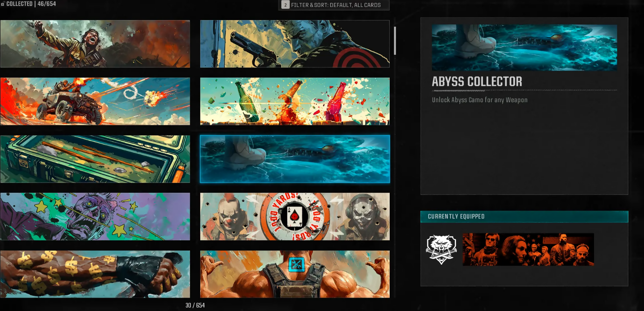Select the pistol and red target card
Viewport: 644px width, 311px height.
tap(294, 44)
